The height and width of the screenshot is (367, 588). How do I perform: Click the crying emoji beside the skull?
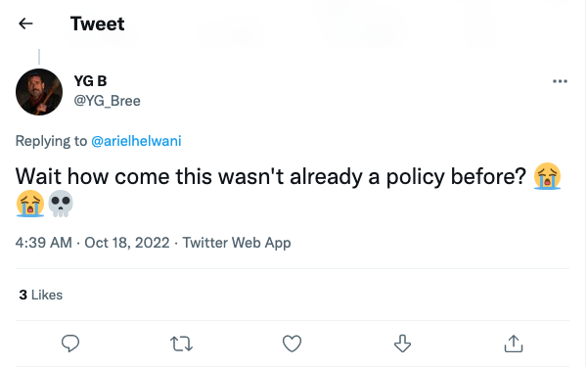pyautogui.click(x=30, y=204)
